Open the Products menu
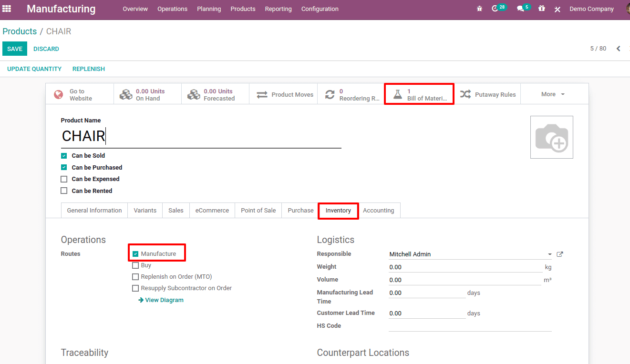 point(243,9)
